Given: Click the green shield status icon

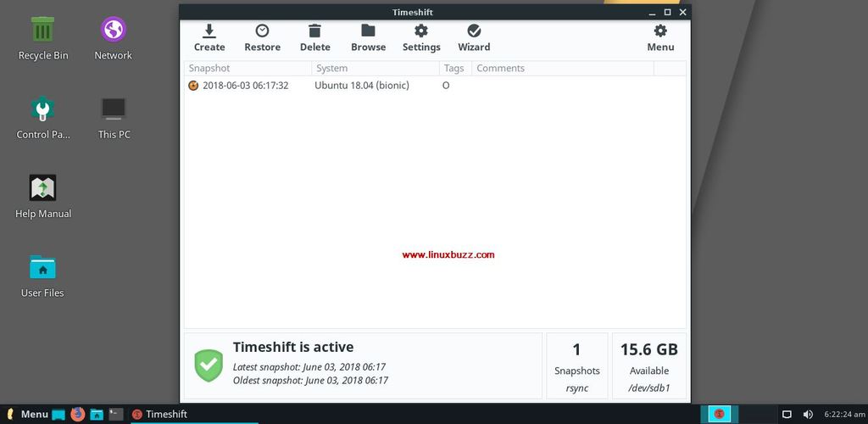Looking at the screenshot, I should (209, 365).
